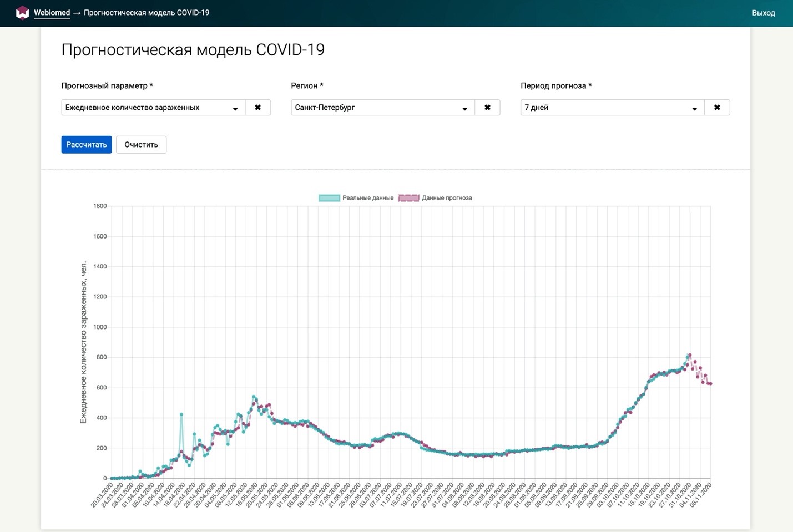793x532 pixels.
Task: Click the May peak data point near 540
Action: pos(254,397)
